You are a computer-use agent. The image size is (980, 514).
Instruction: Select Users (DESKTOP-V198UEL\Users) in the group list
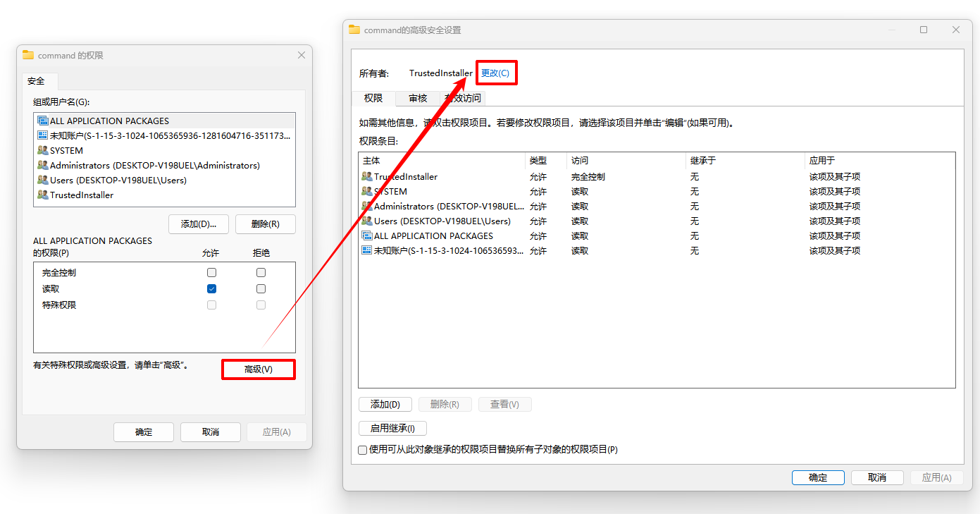tap(165, 180)
